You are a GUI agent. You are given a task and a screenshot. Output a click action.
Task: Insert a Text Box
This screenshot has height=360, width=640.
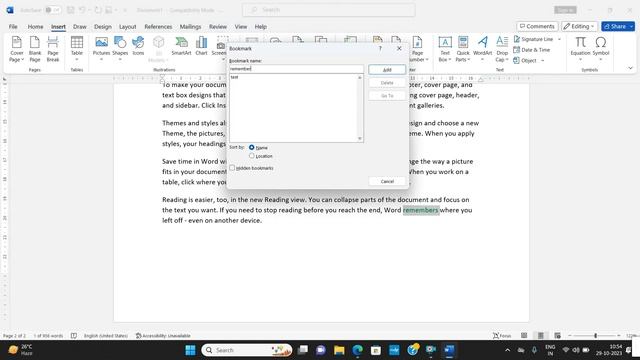point(444,49)
